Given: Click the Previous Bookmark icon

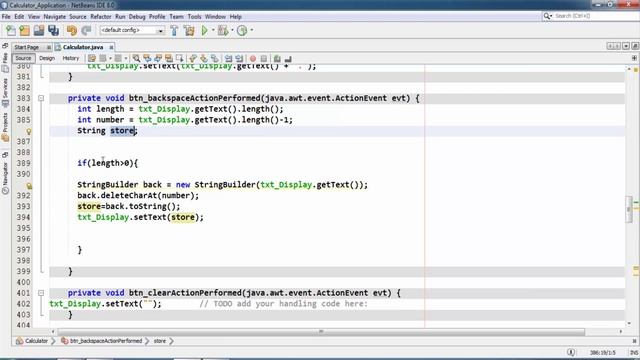Looking at the screenshot, I should point(193,59).
